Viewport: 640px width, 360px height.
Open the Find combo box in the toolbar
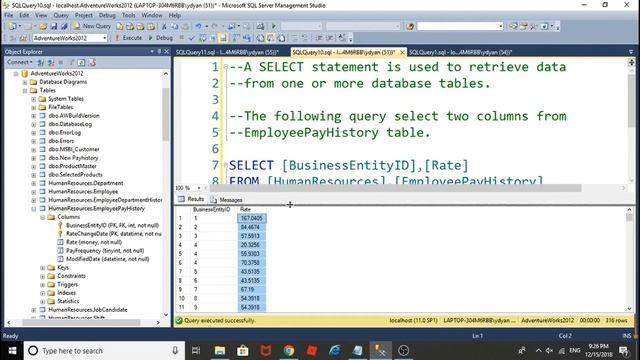tap(460, 26)
